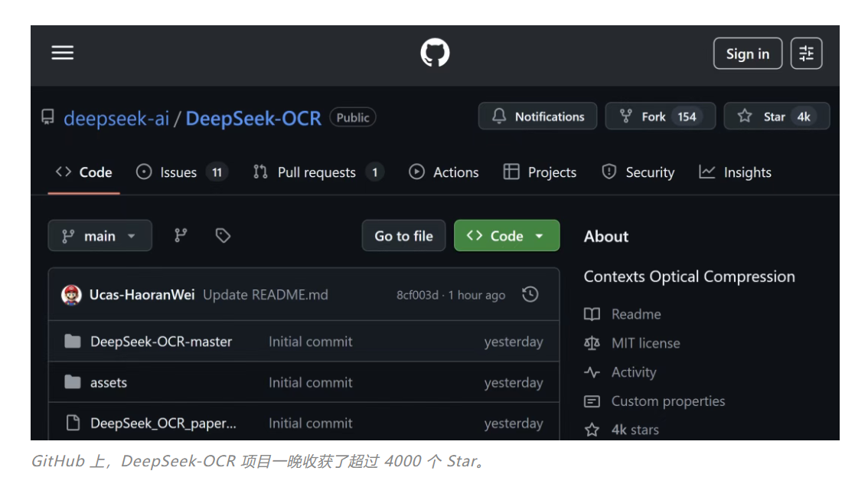The height and width of the screenshot is (484, 868).
Task: Open the Notifications bell button
Action: coord(537,116)
